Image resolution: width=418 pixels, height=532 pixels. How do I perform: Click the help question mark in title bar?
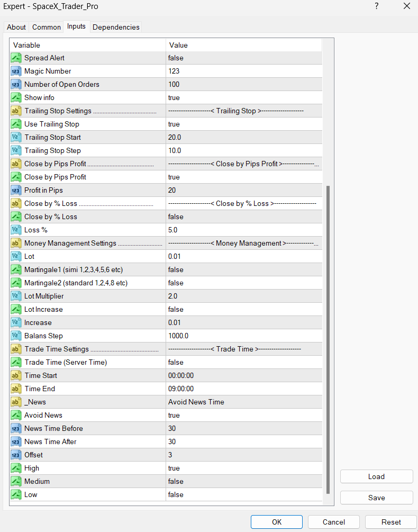tap(376, 6)
